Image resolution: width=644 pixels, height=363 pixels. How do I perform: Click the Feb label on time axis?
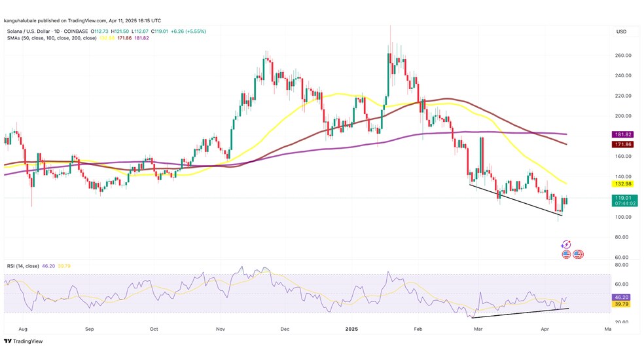(418, 329)
